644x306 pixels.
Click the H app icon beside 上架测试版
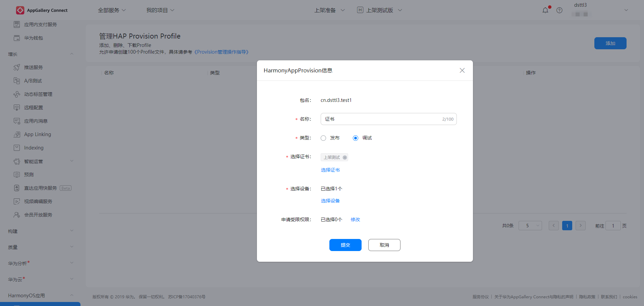(x=360, y=10)
